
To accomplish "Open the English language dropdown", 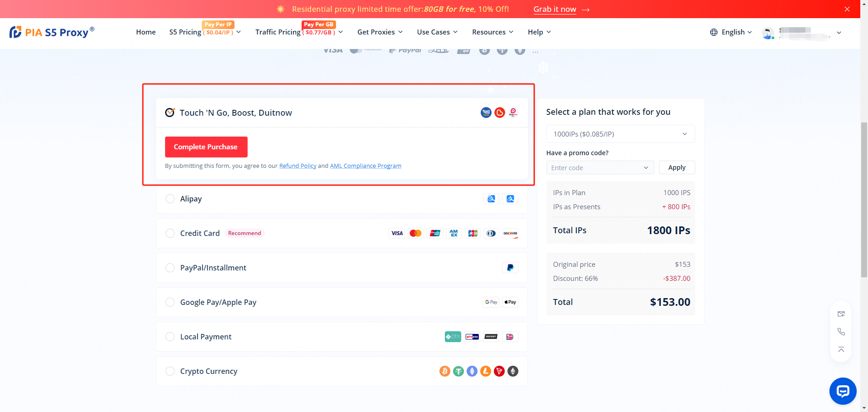I will [x=731, y=32].
